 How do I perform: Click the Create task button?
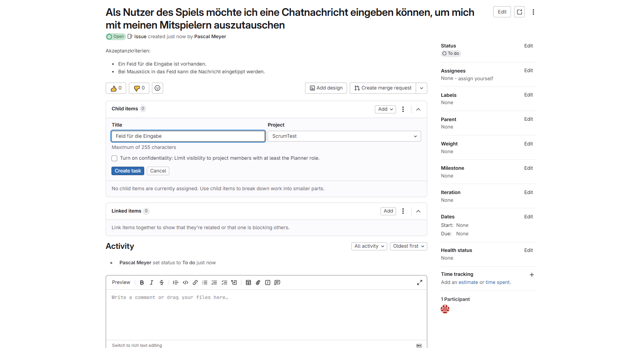[x=128, y=171]
